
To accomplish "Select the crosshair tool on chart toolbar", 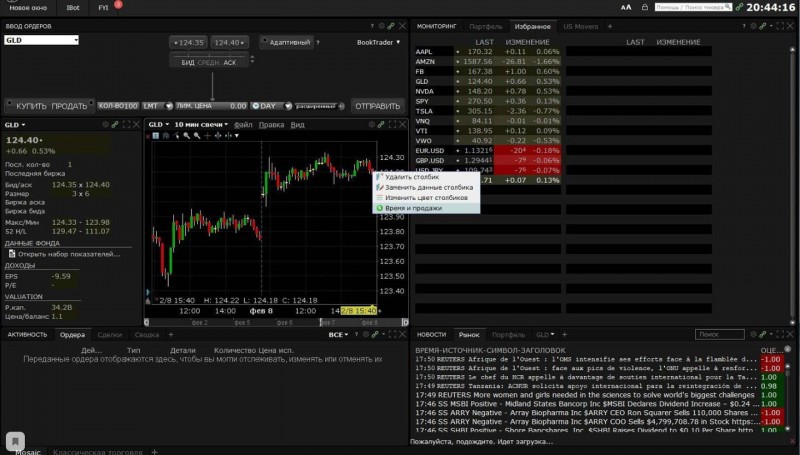I will (207, 136).
